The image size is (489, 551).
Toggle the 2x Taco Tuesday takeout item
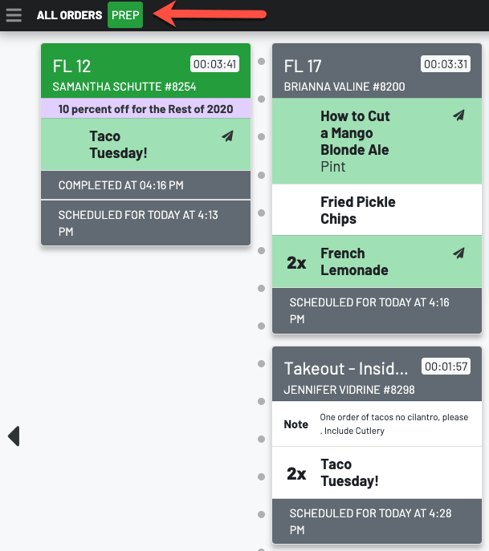(x=377, y=473)
